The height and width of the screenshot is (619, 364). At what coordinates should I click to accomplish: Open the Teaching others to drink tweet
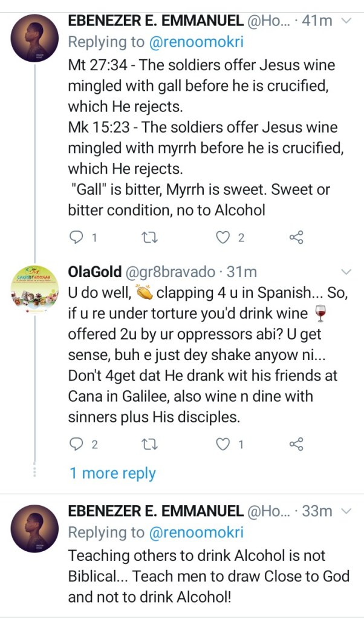206,575
